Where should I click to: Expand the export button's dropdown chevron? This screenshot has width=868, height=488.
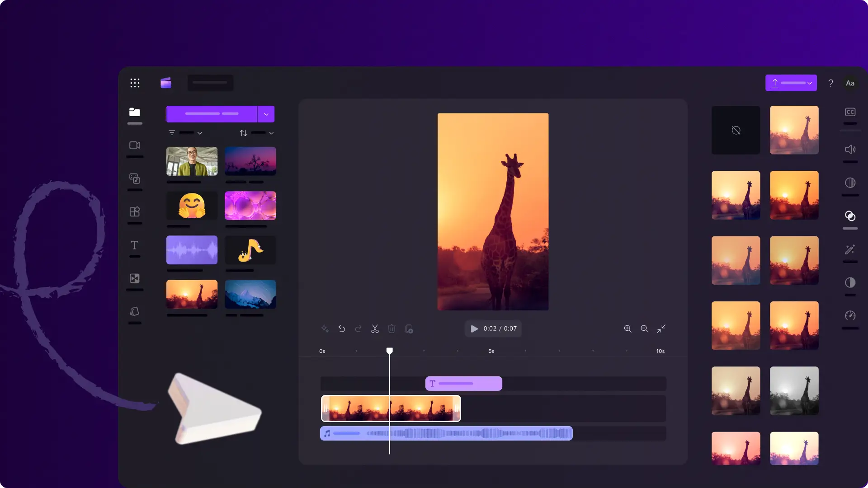coord(809,83)
